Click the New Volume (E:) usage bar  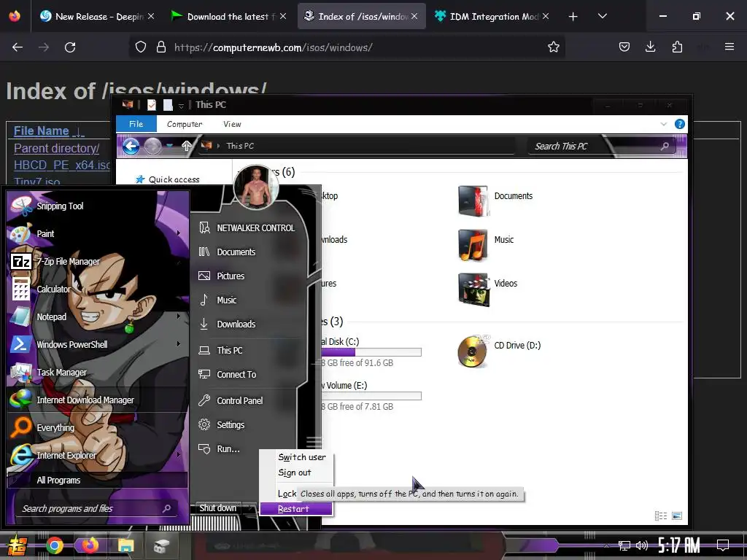371,396
